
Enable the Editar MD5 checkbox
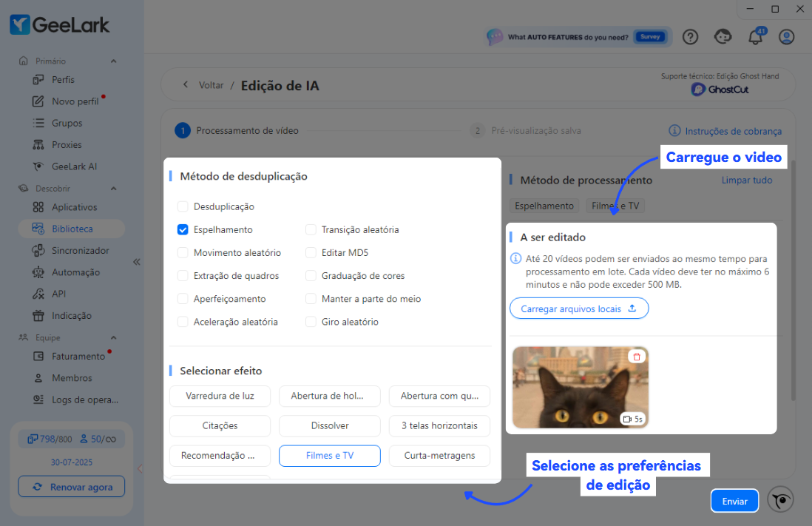(311, 253)
